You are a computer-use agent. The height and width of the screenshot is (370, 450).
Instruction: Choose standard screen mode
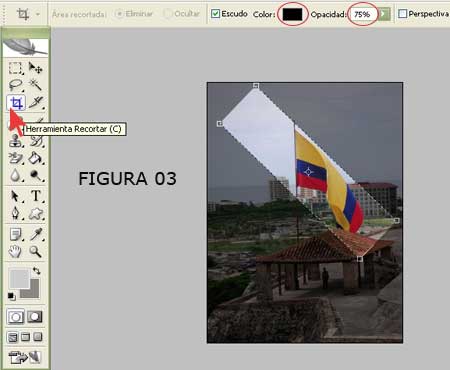(13, 337)
